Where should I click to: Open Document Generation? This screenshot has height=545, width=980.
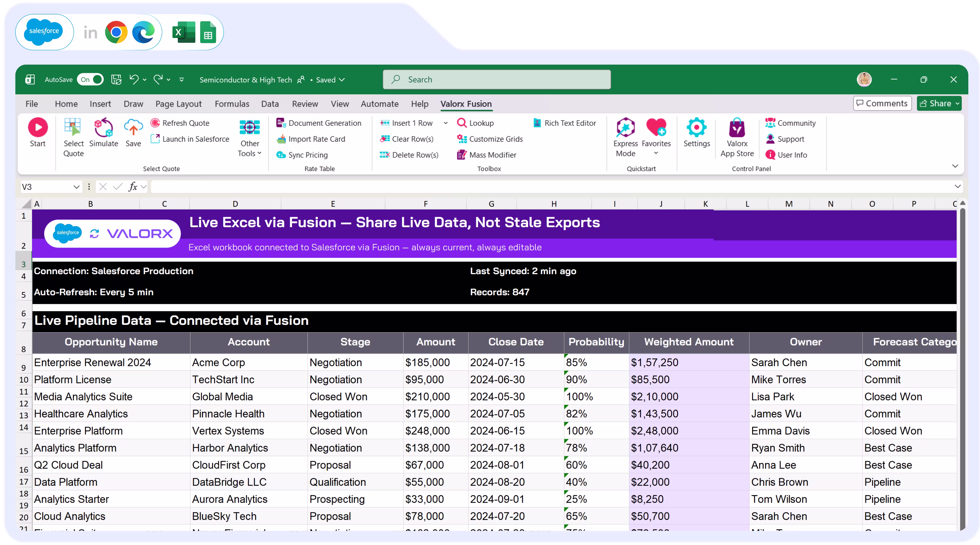(x=318, y=123)
